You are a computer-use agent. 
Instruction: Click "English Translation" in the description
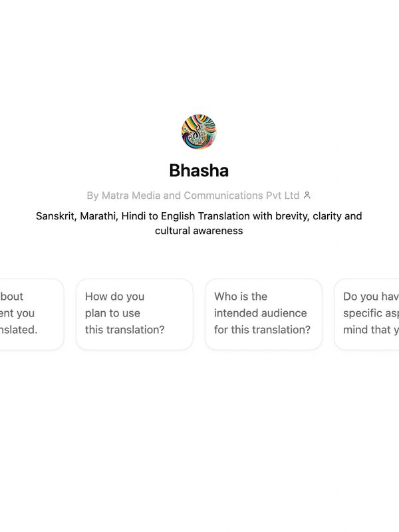205,215
